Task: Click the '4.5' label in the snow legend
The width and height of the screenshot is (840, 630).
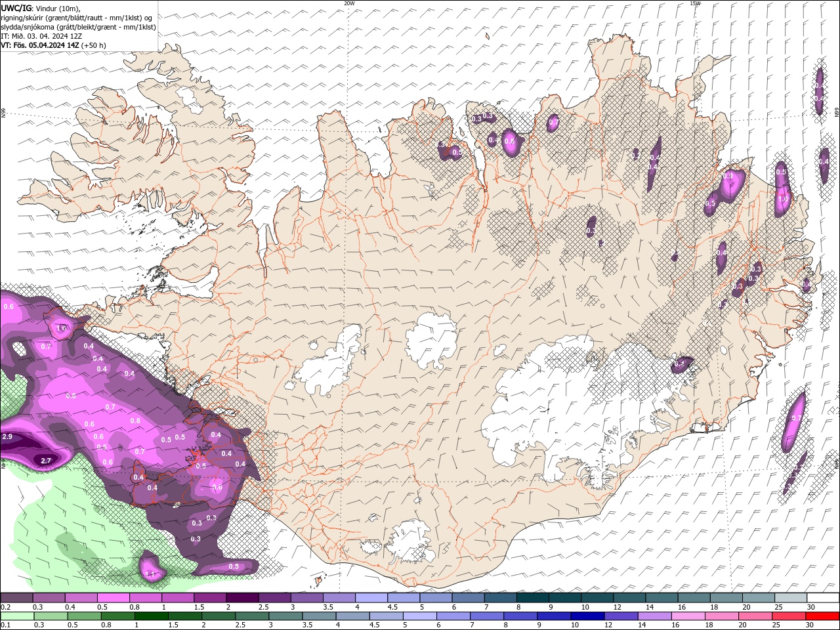Action: [392, 607]
